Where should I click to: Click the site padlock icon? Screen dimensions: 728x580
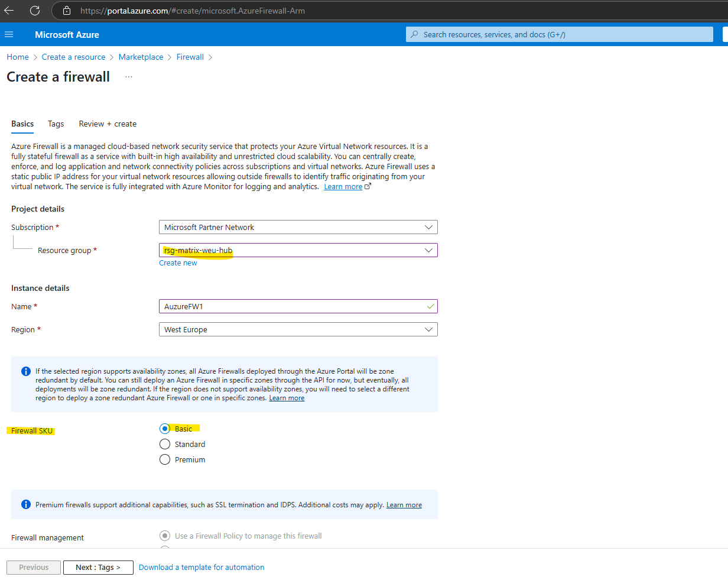(67, 11)
